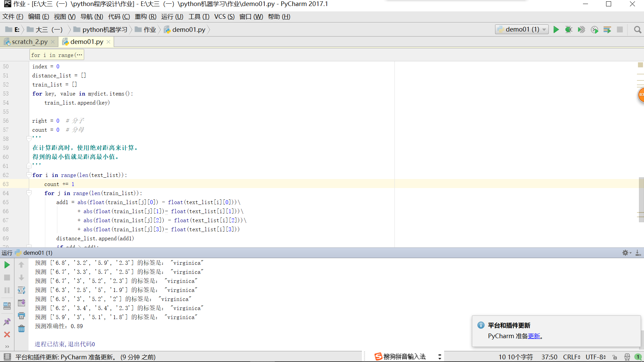Click the 更新 link in notification
Image resolution: width=644 pixels, height=362 pixels.
(534, 336)
